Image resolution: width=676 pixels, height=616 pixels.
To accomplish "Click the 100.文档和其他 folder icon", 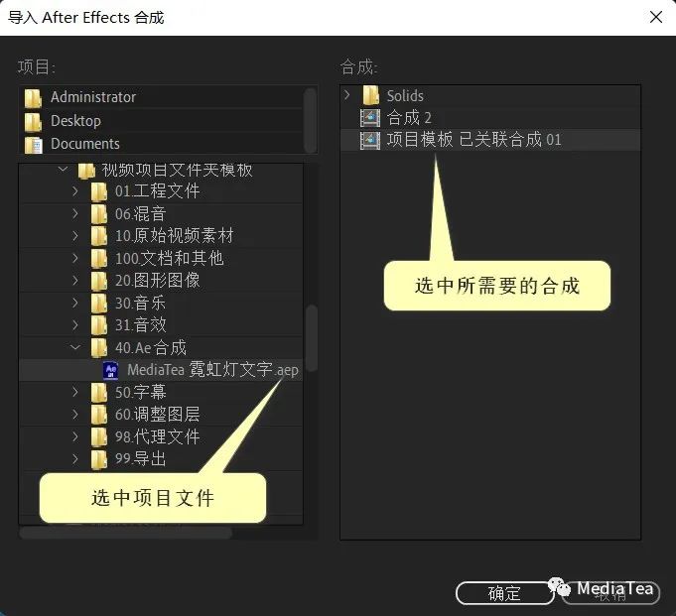I will click(x=98, y=259).
